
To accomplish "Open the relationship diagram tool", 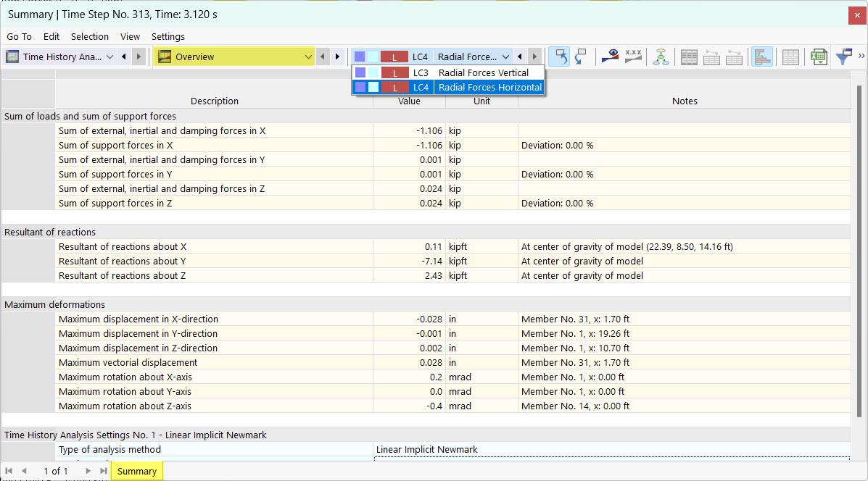I will click(x=661, y=56).
